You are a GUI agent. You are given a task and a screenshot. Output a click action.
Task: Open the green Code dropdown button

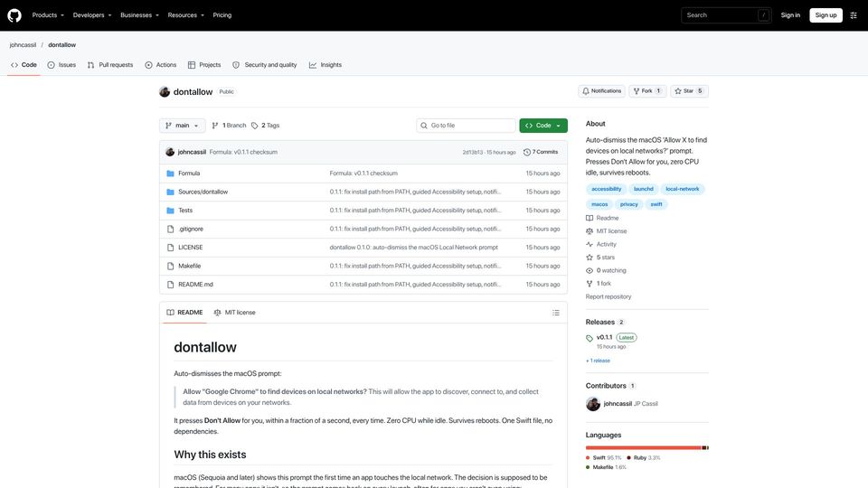click(x=543, y=126)
